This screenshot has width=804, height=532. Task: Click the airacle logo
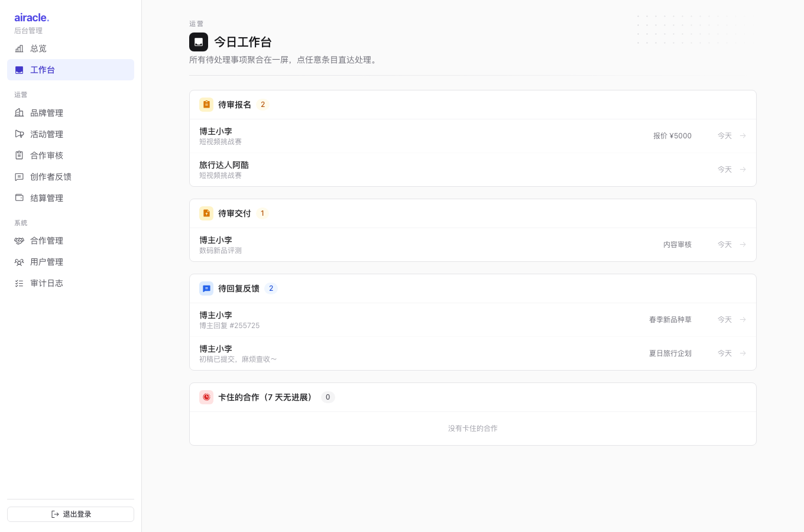click(32, 18)
